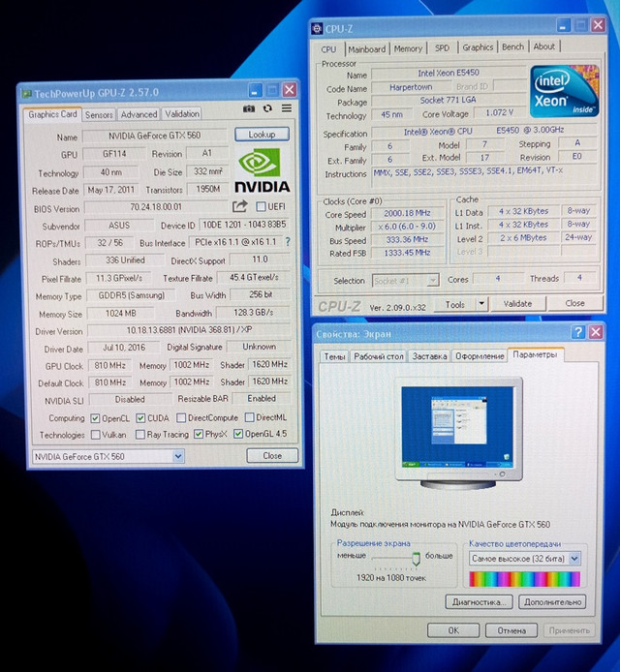Open the CPU-Z Mainboard tab

(x=367, y=49)
